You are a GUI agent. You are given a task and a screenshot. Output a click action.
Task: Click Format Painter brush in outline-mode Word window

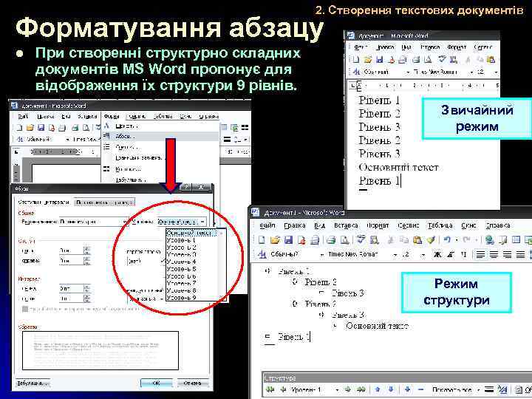(x=431, y=240)
